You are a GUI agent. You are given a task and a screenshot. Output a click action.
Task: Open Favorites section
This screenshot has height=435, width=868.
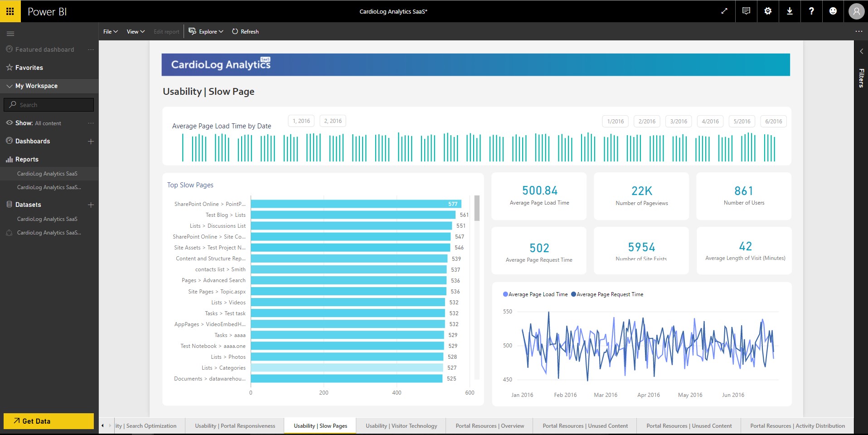tap(29, 68)
